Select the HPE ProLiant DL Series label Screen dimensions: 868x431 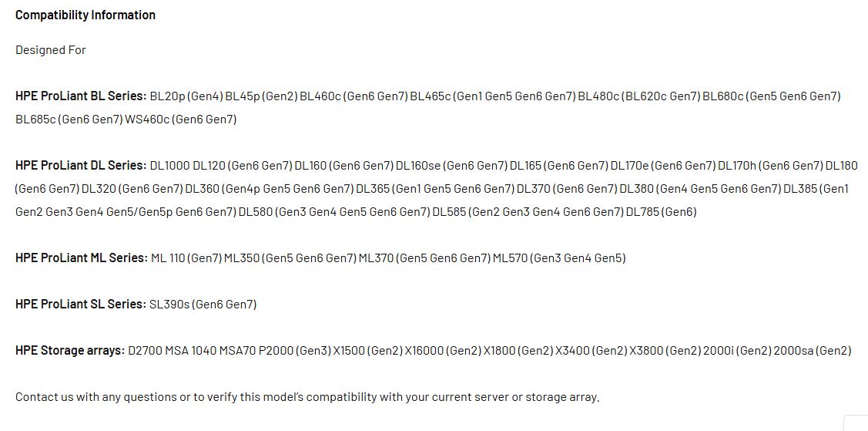81,165
